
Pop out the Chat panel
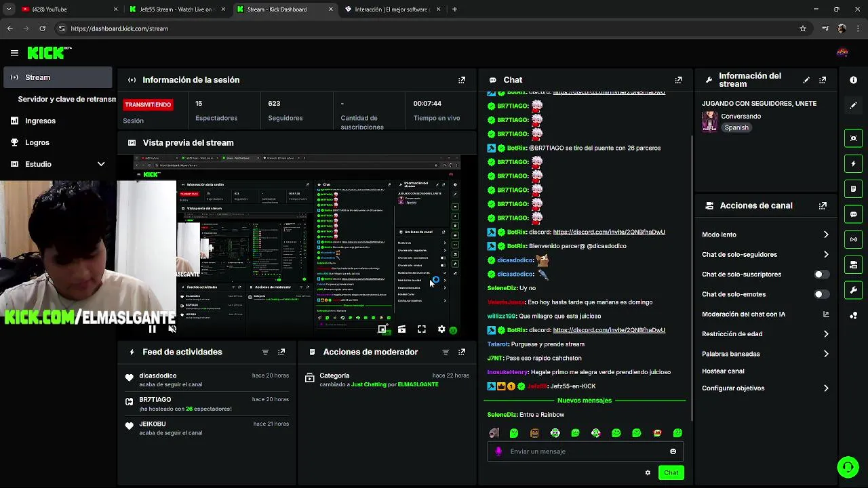[x=679, y=80]
